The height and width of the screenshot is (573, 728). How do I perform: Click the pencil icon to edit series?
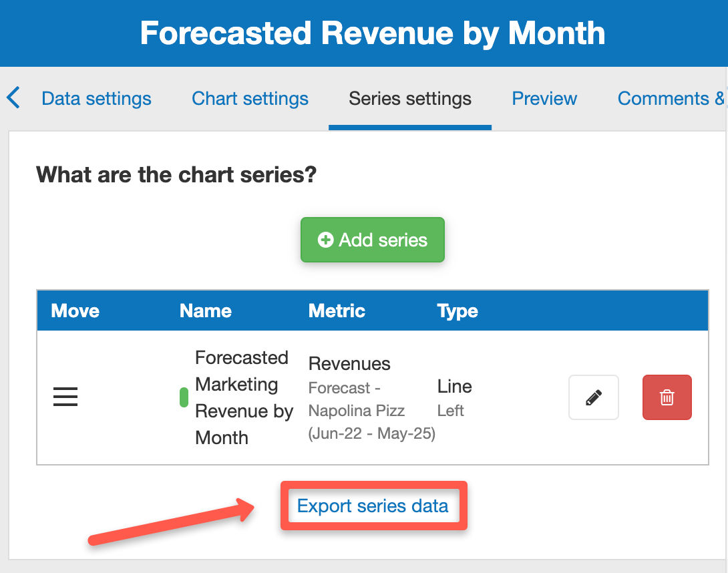[593, 397]
